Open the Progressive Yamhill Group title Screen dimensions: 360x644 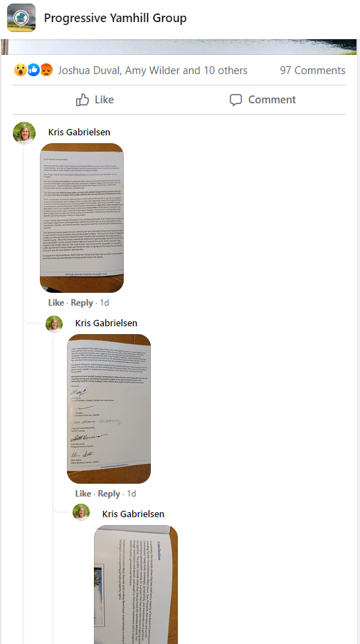coord(115,18)
